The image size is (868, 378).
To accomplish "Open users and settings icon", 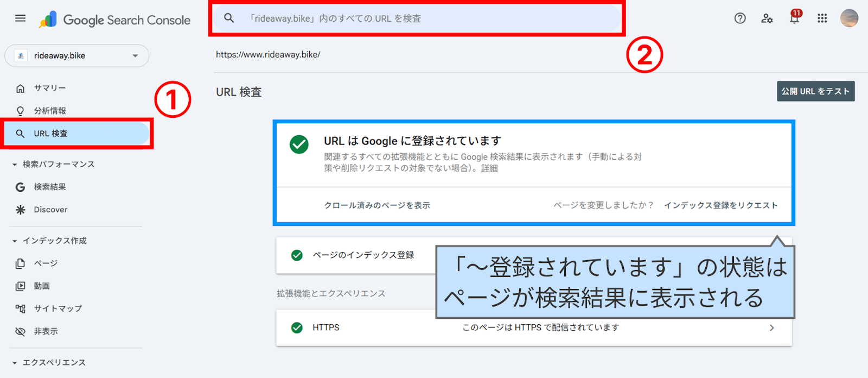I will pos(767,18).
